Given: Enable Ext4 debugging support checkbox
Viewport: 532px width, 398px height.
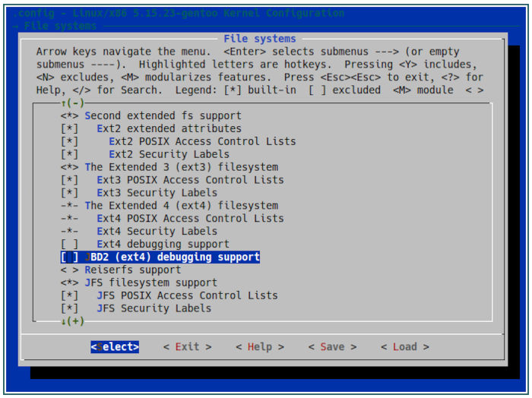Looking at the screenshot, I should click(70, 244).
